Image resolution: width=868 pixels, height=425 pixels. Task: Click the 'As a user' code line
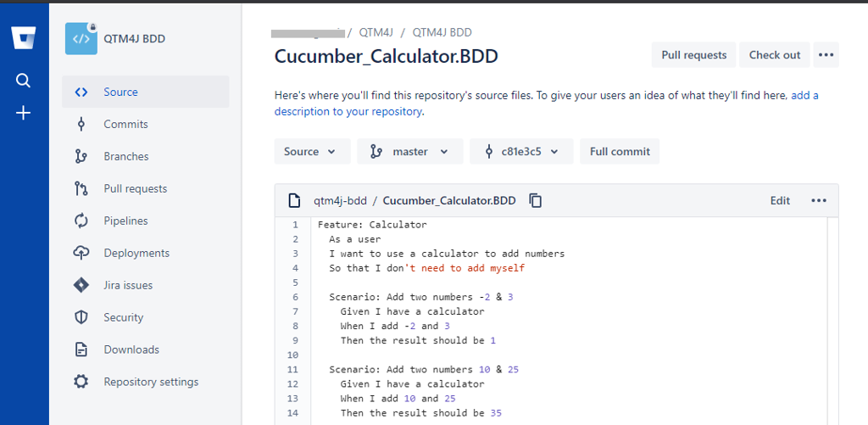[355, 239]
